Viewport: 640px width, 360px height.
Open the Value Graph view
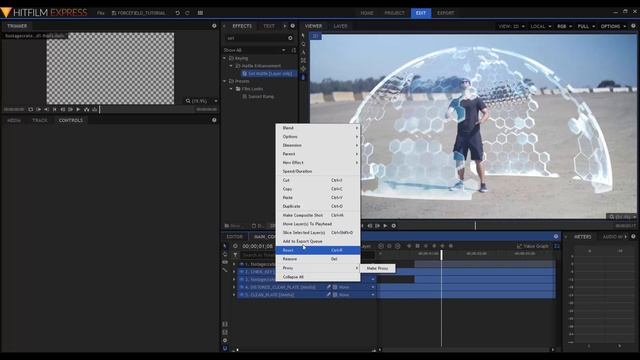(533, 246)
